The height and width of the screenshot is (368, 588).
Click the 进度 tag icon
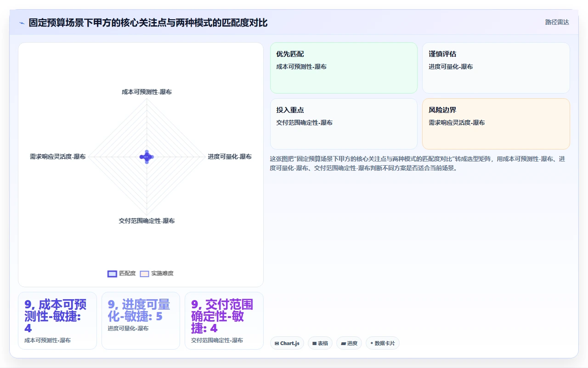[x=343, y=343]
